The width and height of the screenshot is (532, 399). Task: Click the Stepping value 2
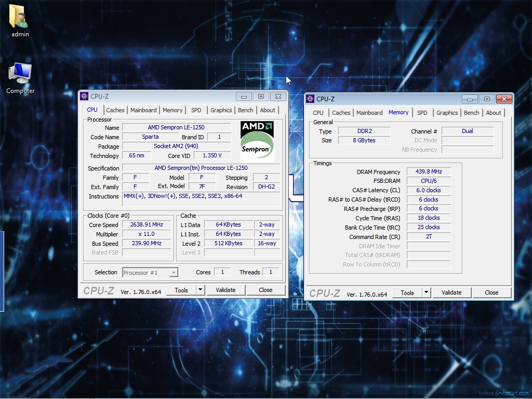click(267, 177)
